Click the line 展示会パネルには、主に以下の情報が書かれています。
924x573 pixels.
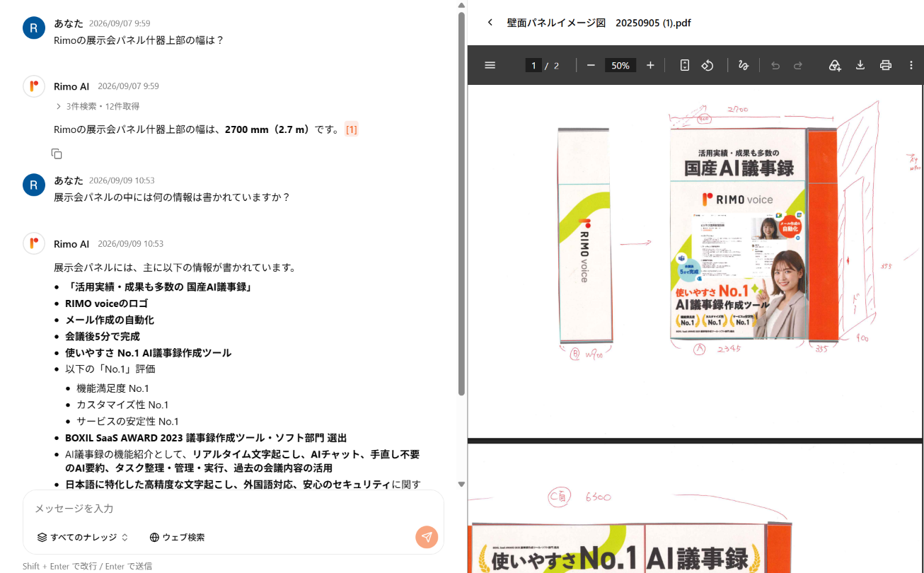[x=175, y=267]
